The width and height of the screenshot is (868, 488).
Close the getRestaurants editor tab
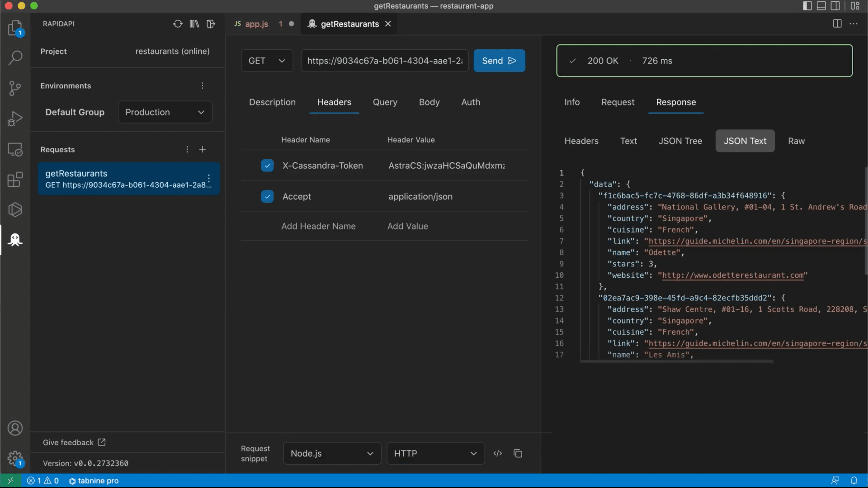click(388, 24)
